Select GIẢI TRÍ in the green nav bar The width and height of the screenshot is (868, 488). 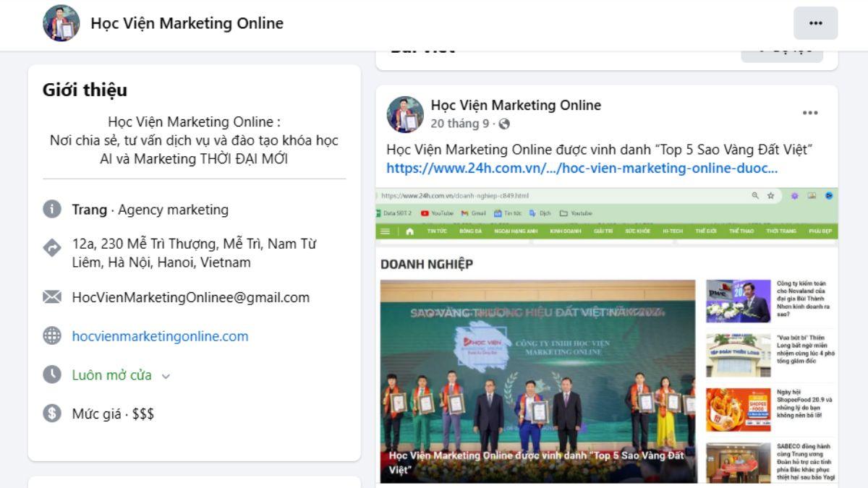[x=603, y=231]
